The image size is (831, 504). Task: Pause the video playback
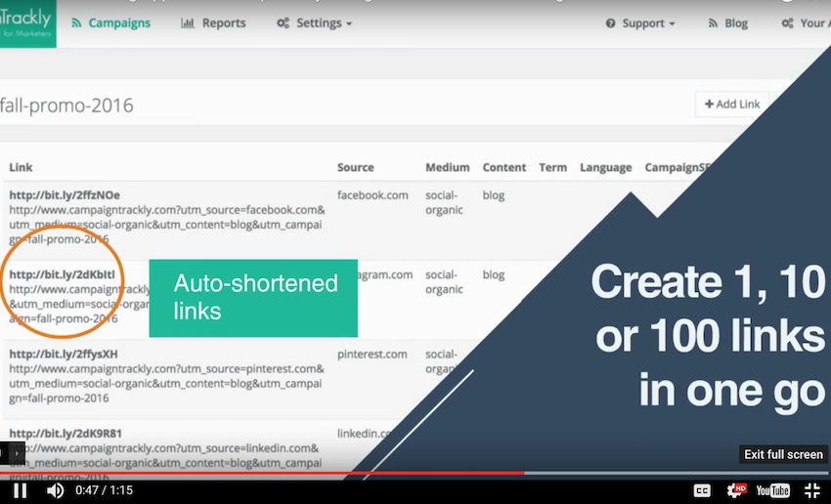(21, 490)
